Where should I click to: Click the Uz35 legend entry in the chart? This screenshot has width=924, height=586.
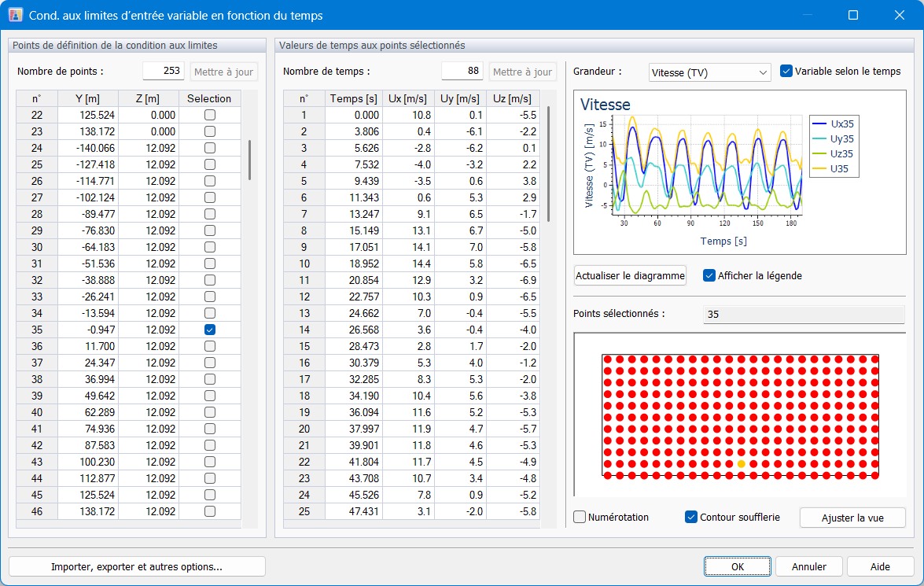pos(834,154)
